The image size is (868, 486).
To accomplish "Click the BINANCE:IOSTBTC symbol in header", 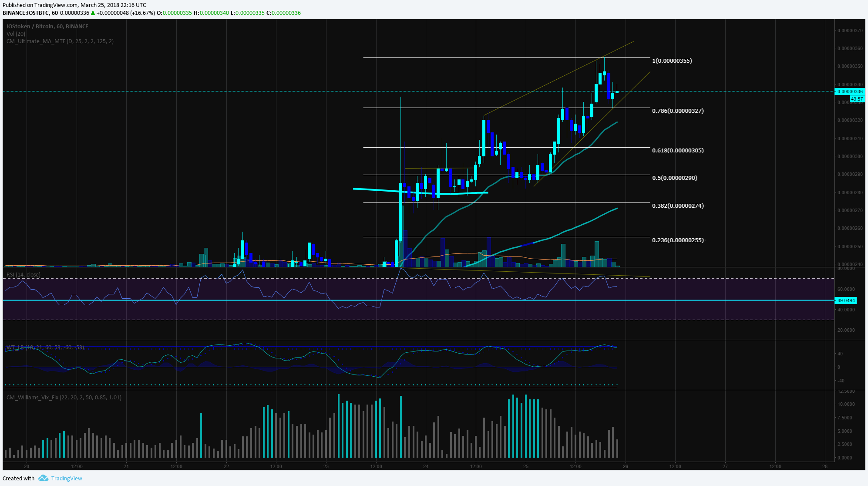I will tap(26, 13).
